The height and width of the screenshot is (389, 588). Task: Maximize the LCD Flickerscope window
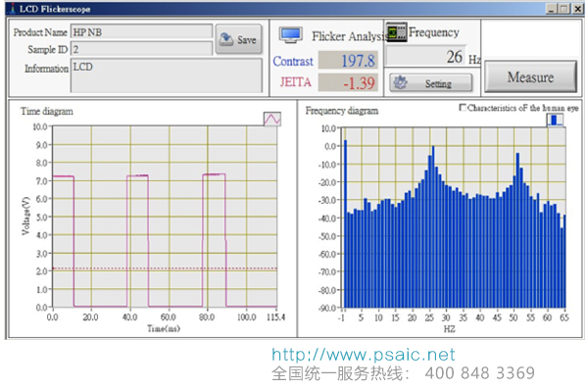[563, 9]
